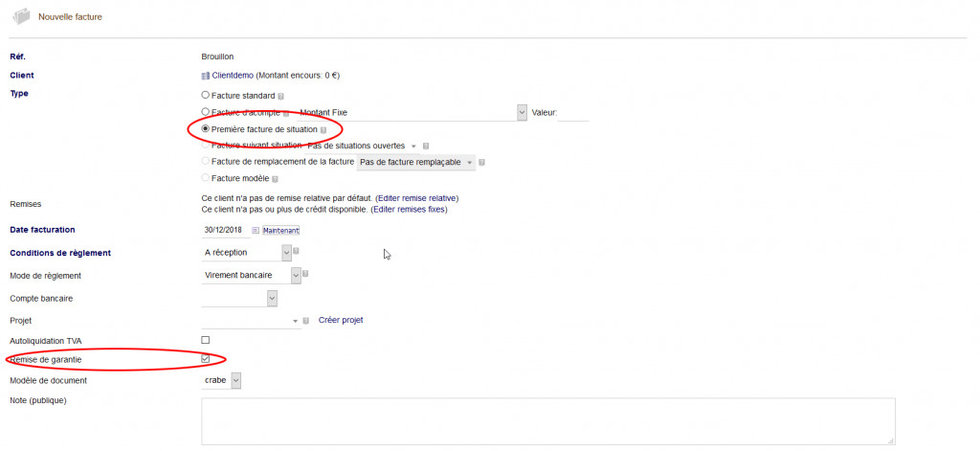The width and height of the screenshot is (980, 451).
Task: Show help icon for Conditions de règlement
Action: (x=297, y=252)
